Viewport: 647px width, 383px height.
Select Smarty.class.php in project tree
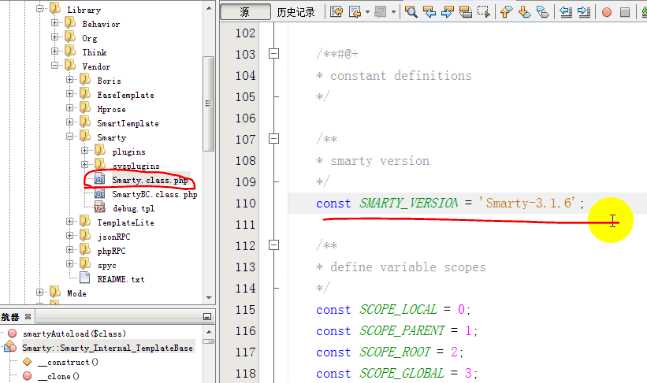pos(150,180)
